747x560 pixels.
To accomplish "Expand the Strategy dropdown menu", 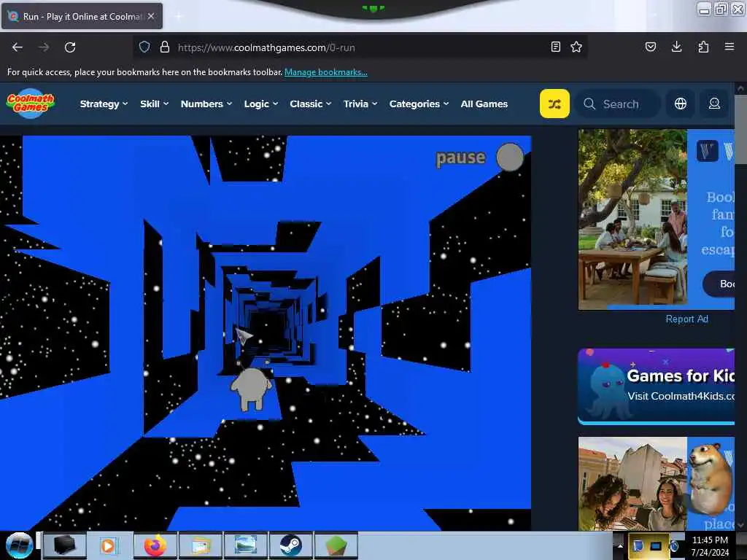I will tap(104, 104).
